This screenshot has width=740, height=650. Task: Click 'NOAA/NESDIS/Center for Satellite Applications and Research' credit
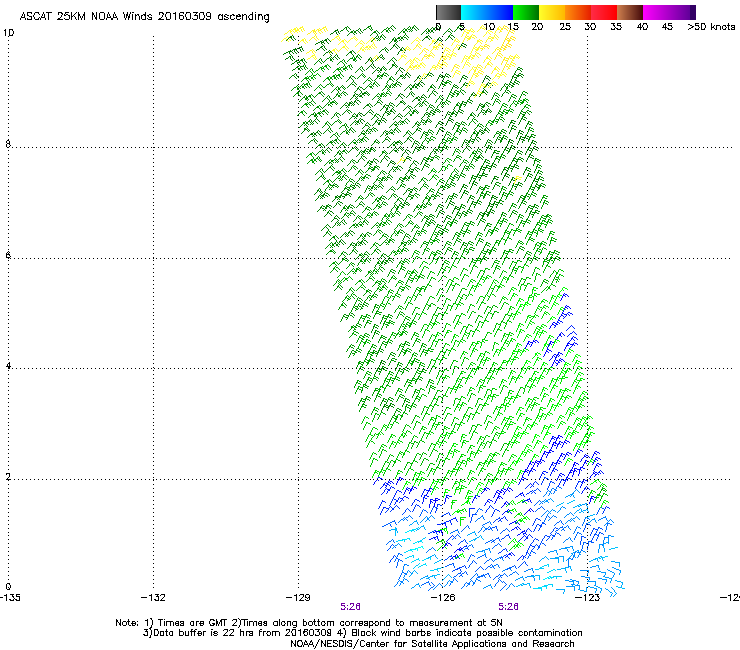[x=432, y=644]
